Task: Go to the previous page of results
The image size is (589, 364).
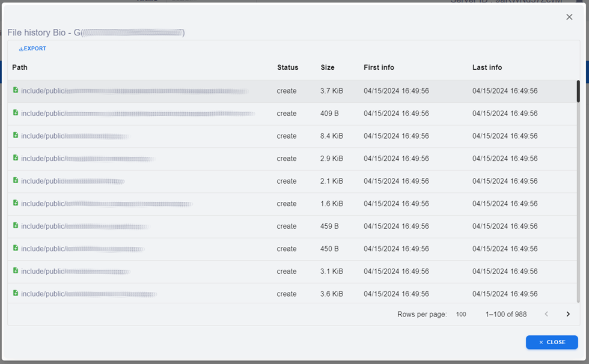Action: 546,314
